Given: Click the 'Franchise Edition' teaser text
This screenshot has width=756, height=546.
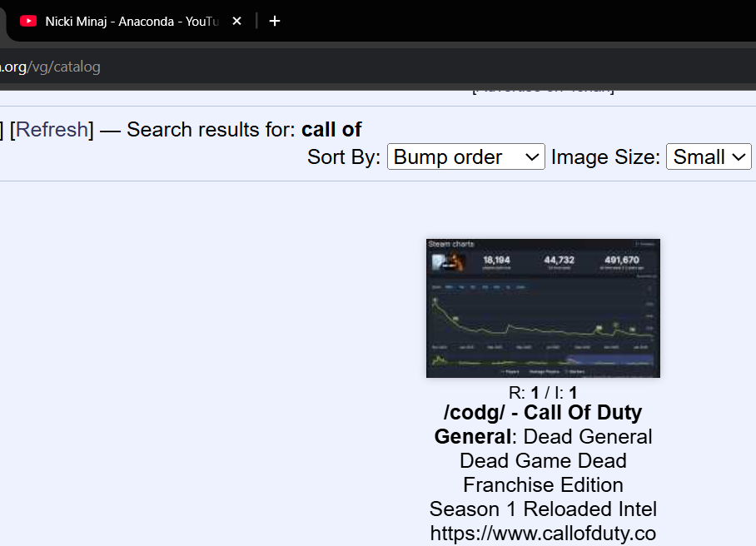Looking at the screenshot, I should (x=543, y=484).
